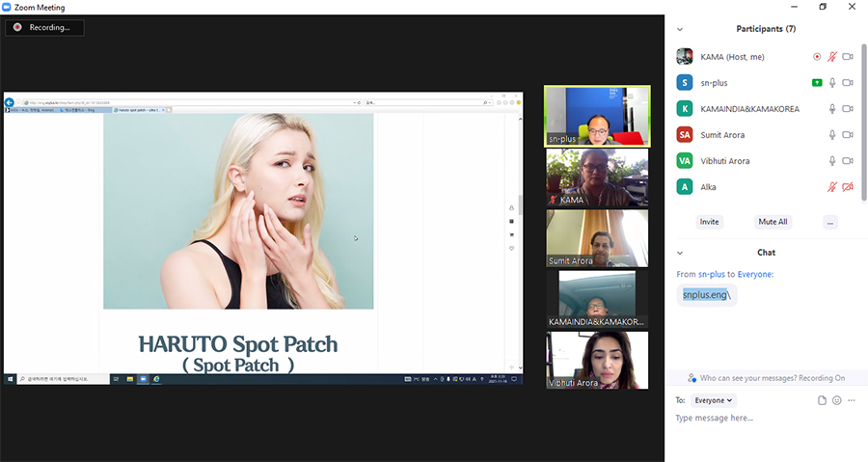Click the red SA avatar for Sumit Arora
The height and width of the screenshot is (462, 868).
pyautogui.click(x=685, y=134)
